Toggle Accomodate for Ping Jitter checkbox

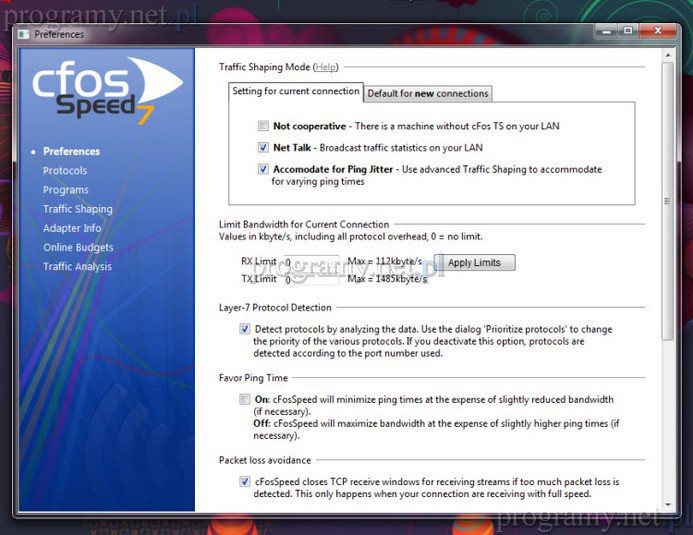(x=263, y=170)
